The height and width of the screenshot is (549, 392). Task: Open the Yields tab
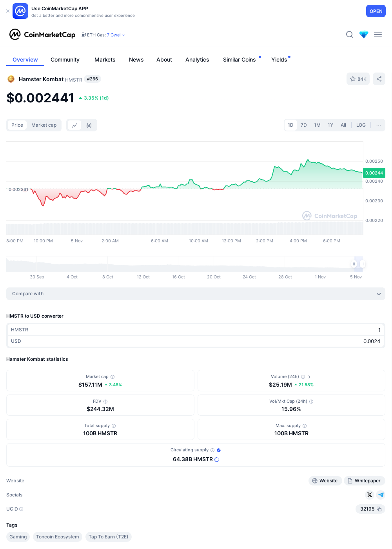tap(279, 60)
